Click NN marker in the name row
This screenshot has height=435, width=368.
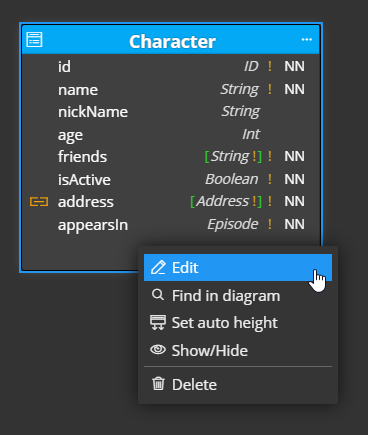294,89
